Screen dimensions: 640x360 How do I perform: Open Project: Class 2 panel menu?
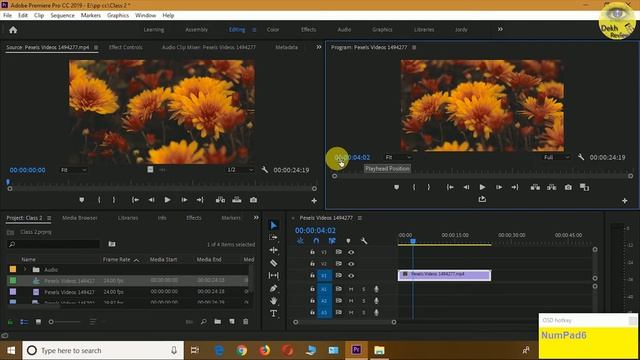[49, 218]
